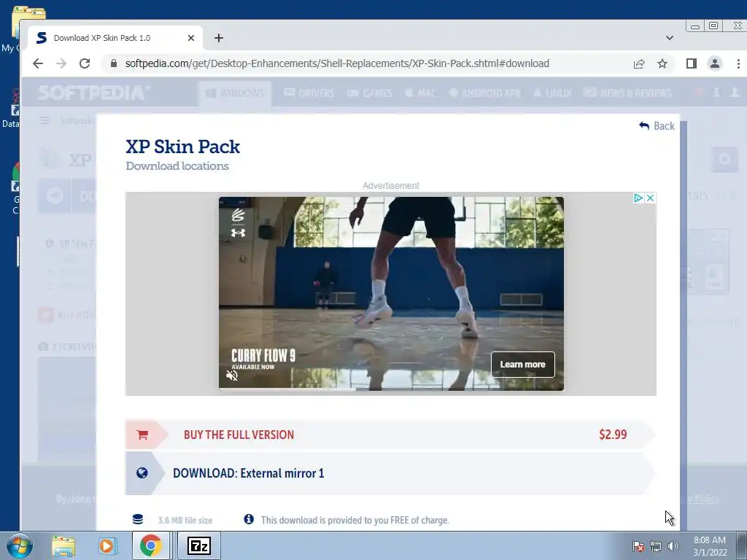Screen dimensions: 747x560
Task: Click Learn more on the Curry Flow ad
Action: [522, 365]
